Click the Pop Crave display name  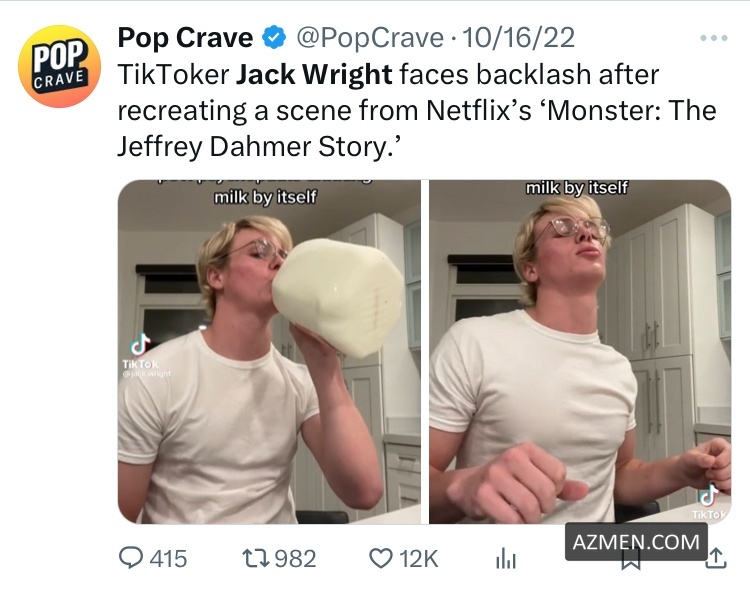185,39
